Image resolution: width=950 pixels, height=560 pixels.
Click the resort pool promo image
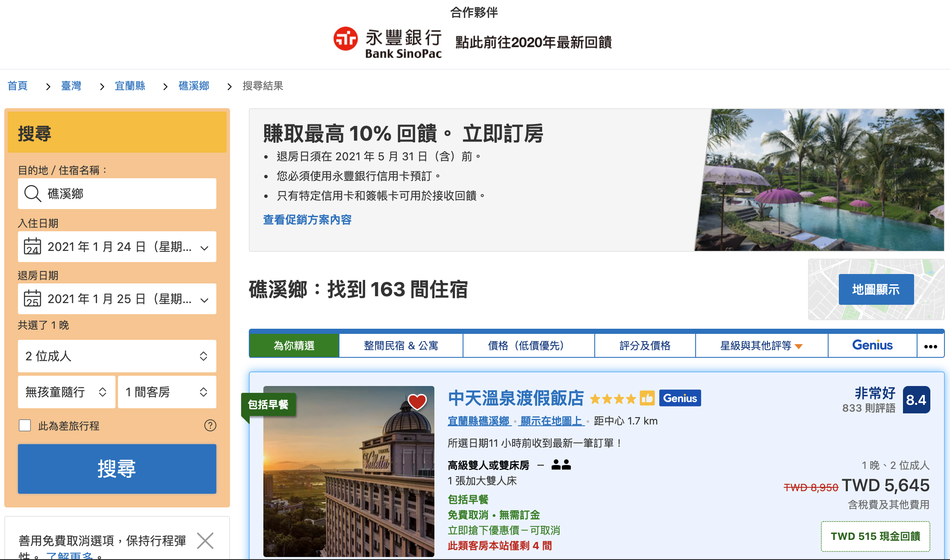819,180
